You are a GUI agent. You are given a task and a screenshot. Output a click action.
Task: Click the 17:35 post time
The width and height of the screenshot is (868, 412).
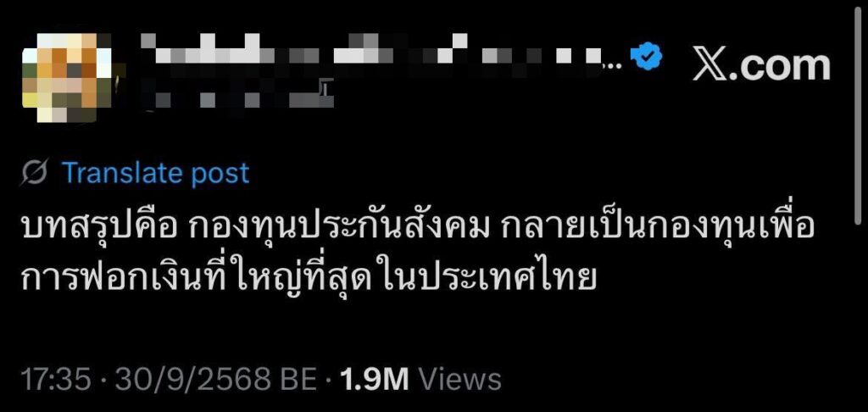[56, 380]
